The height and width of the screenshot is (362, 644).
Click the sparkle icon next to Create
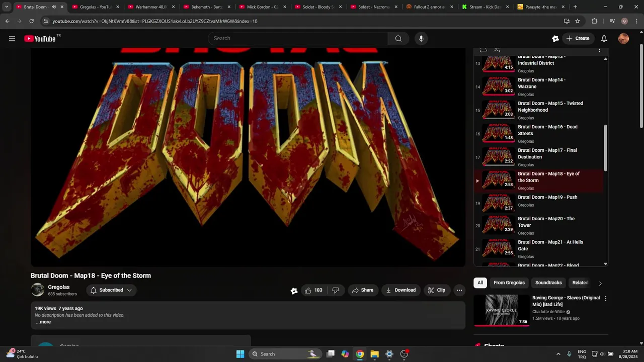point(555,38)
